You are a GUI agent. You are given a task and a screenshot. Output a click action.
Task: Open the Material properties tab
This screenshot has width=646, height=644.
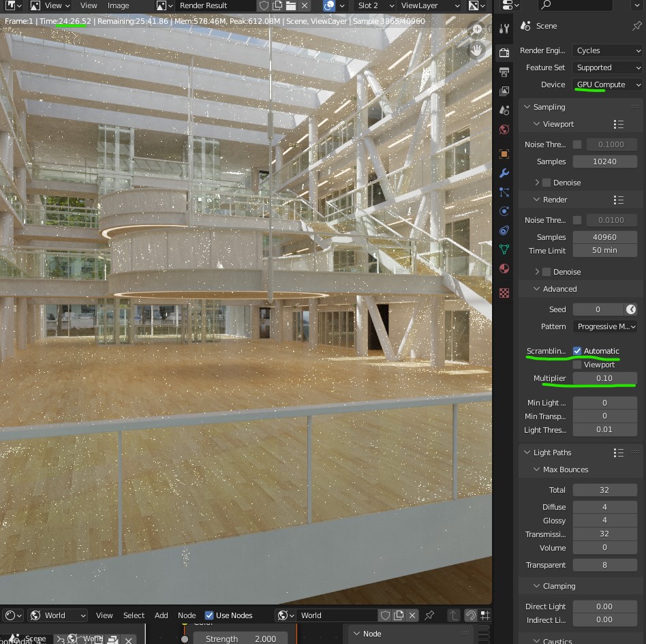(x=504, y=269)
